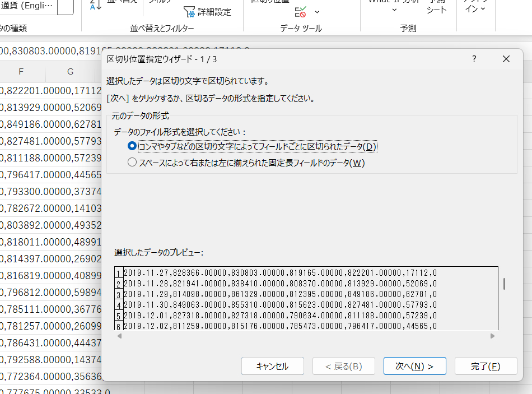Click the wizard help question mark icon
The height and width of the screenshot is (394, 532).
click(x=474, y=59)
